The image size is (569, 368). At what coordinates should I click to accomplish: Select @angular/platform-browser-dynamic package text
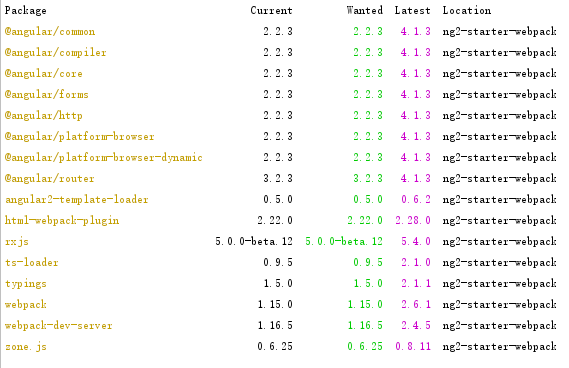click(x=103, y=158)
